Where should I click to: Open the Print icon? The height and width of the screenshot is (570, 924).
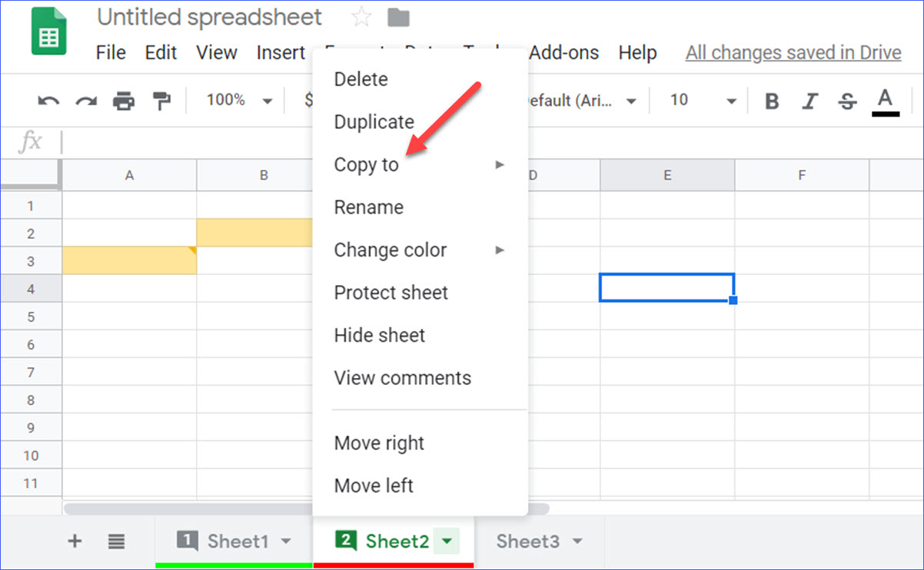coord(123,100)
